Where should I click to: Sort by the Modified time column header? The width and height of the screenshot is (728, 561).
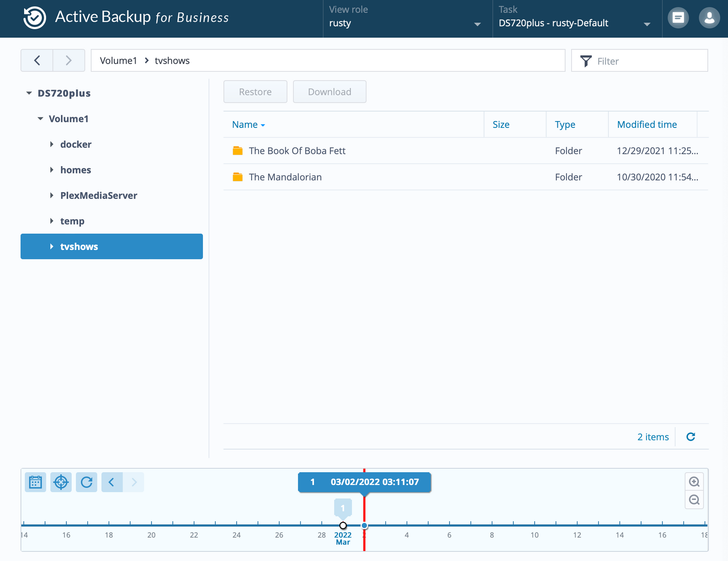pos(653,124)
